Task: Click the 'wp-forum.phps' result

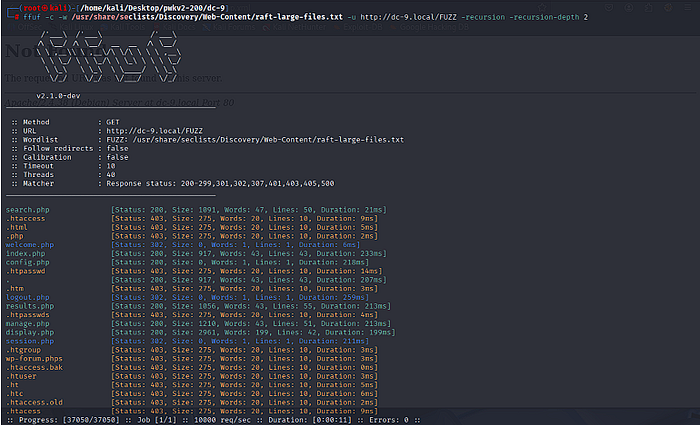Action: tap(34, 358)
